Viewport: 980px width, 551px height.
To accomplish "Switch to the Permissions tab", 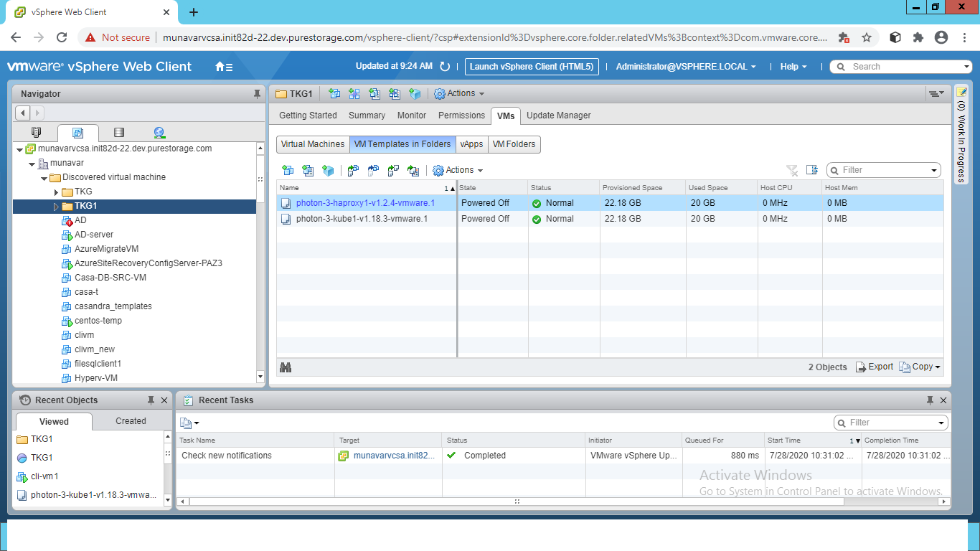I will [461, 116].
